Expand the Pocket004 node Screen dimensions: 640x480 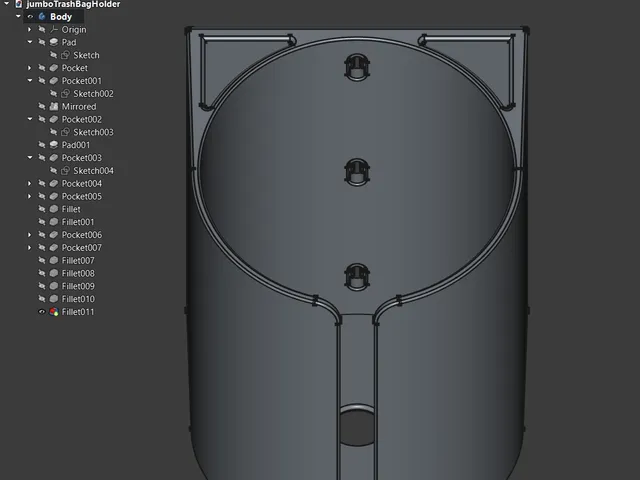tap(29, 183)
